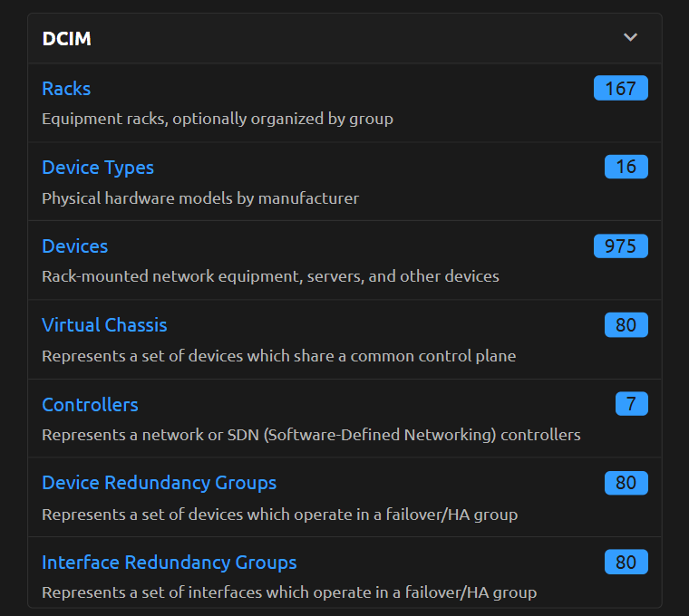
Task: Open the Virtual Chassis link
Action: tap(104, 325)
